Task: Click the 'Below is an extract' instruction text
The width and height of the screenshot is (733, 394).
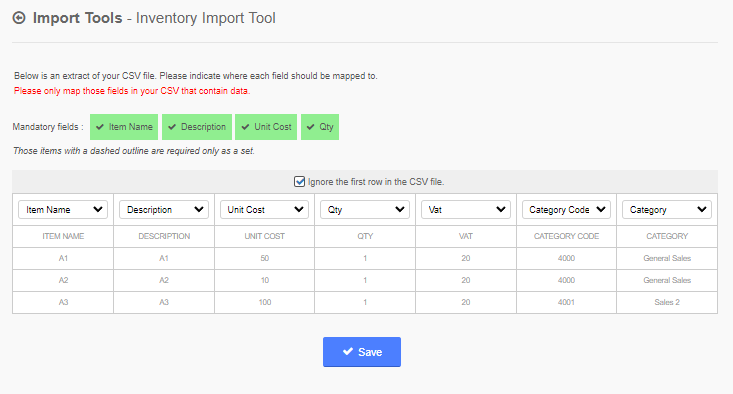Action: pyautogui.click(x=195, y=76)
